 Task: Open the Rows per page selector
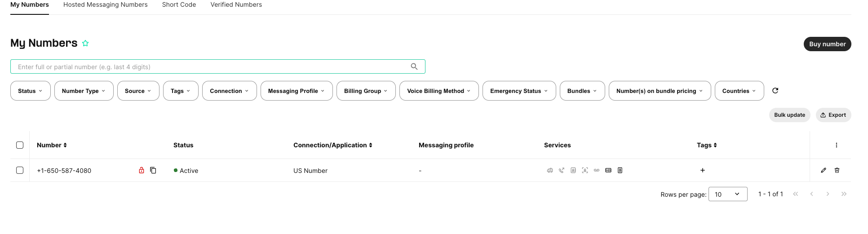tap(728, 194)
